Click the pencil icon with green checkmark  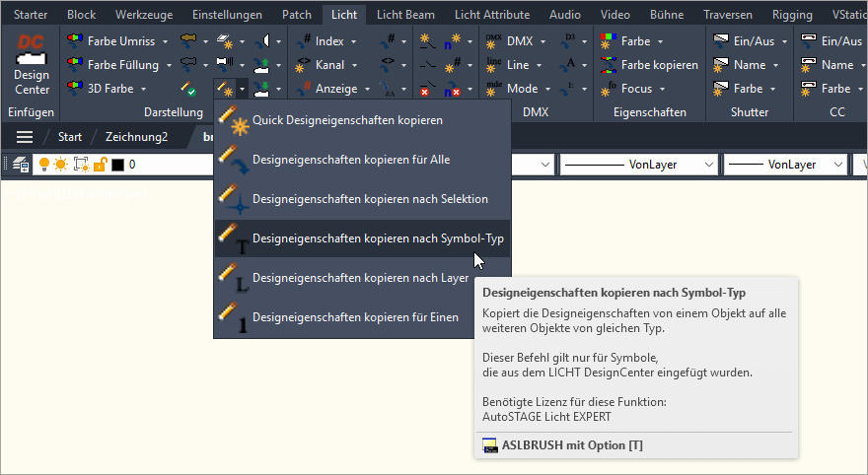tap(188, 89)
